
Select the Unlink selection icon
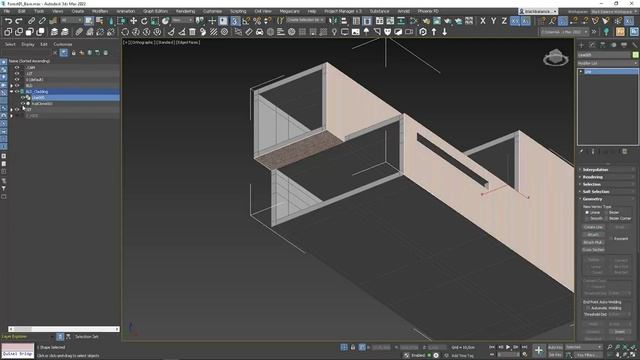[x=42, y=21]
